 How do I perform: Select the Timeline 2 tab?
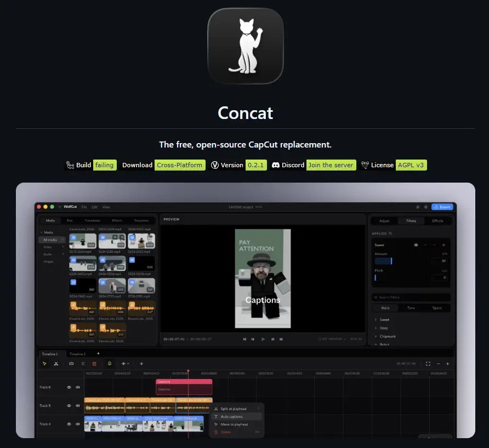(77, 354)
